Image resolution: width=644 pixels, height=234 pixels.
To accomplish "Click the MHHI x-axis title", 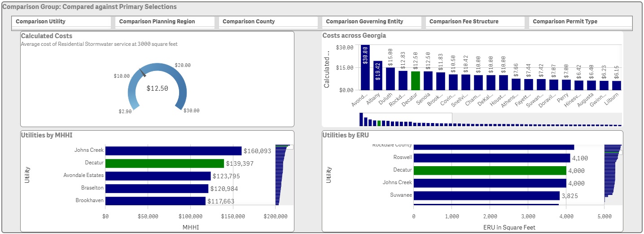I will pyautogui.click(x=190, y=227).
